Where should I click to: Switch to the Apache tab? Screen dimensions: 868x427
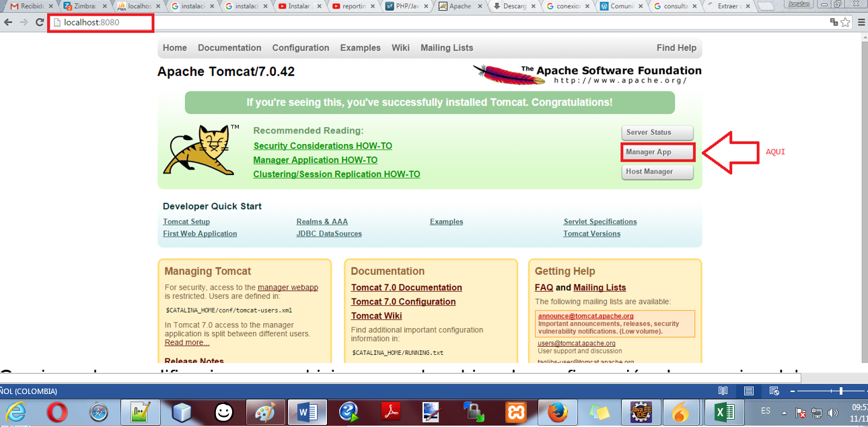tap(461, 6)
